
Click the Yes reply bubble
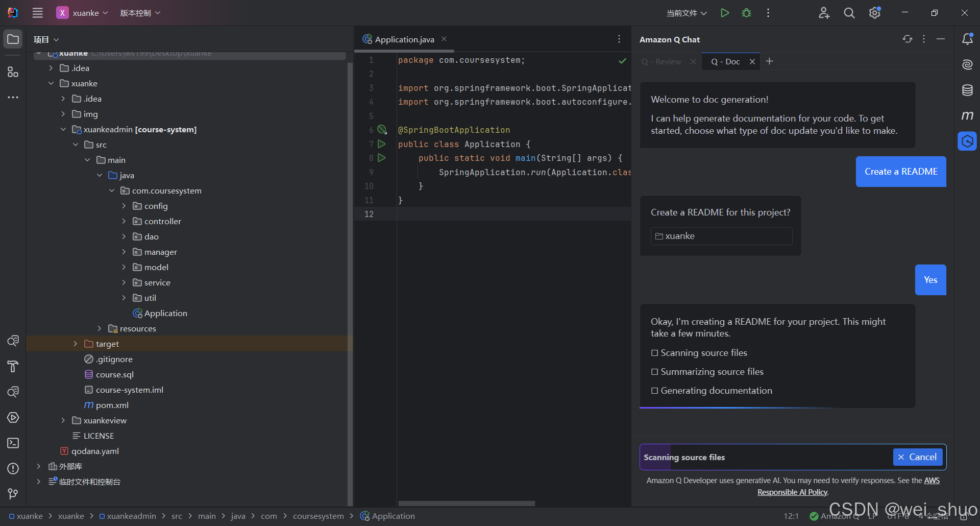click(930, 280)
